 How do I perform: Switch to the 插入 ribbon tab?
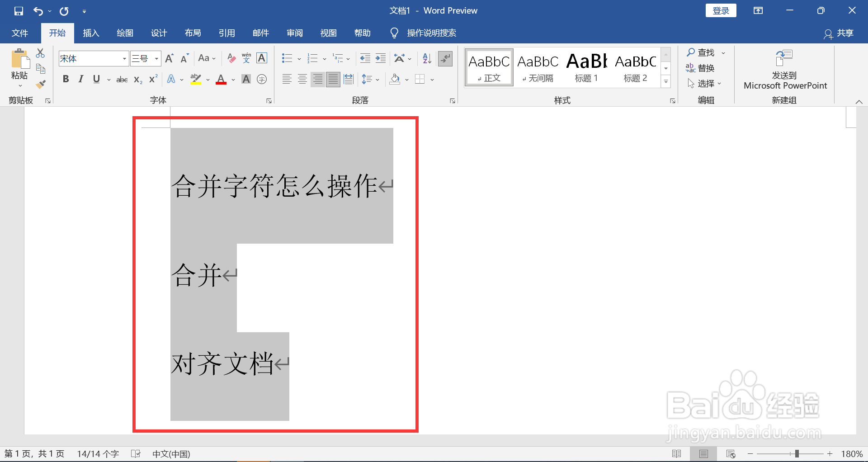point(90,33)
